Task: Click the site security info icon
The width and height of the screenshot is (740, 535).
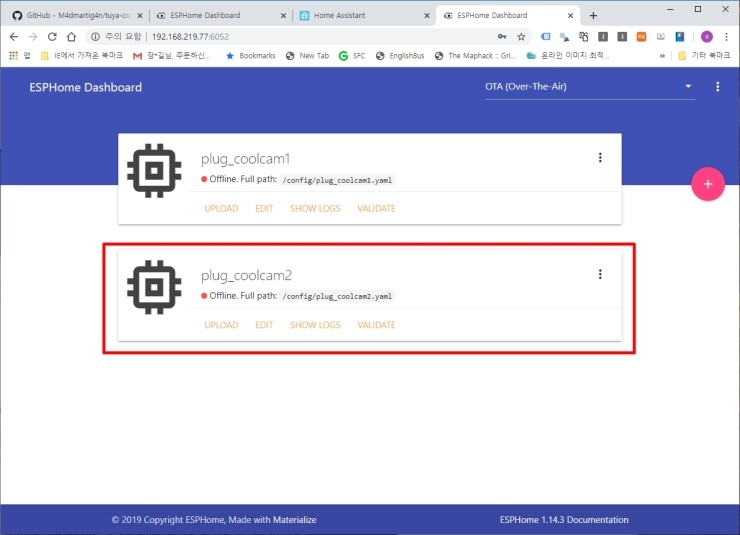Action: (95, 36)
